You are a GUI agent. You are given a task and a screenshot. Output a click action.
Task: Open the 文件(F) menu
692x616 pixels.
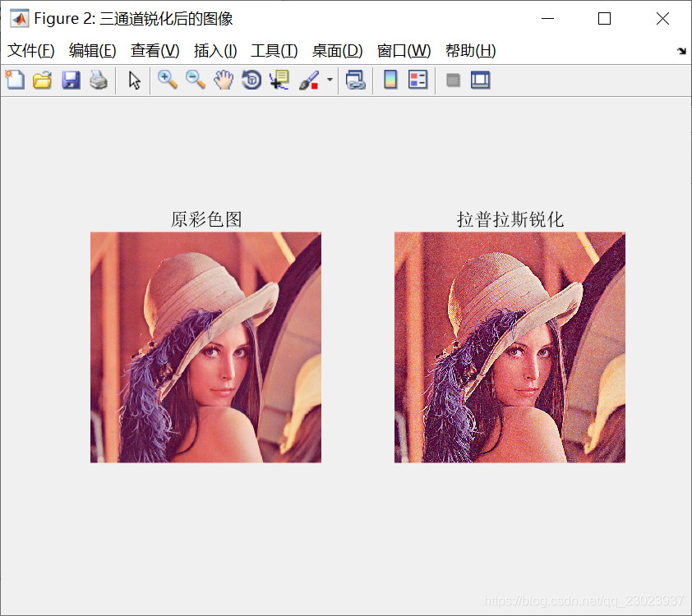(31, 51)
